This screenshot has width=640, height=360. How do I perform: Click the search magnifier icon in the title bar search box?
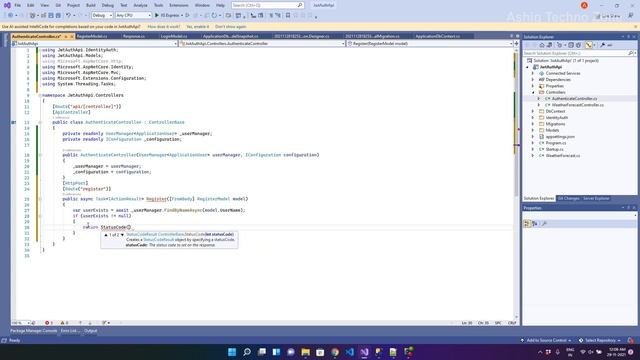[300, 5]
